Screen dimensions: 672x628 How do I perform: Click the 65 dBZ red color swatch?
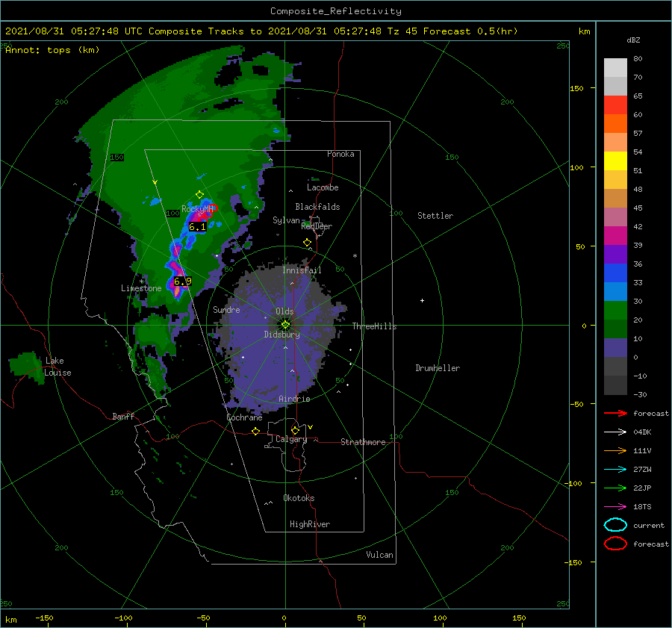(x=615, y=105)
